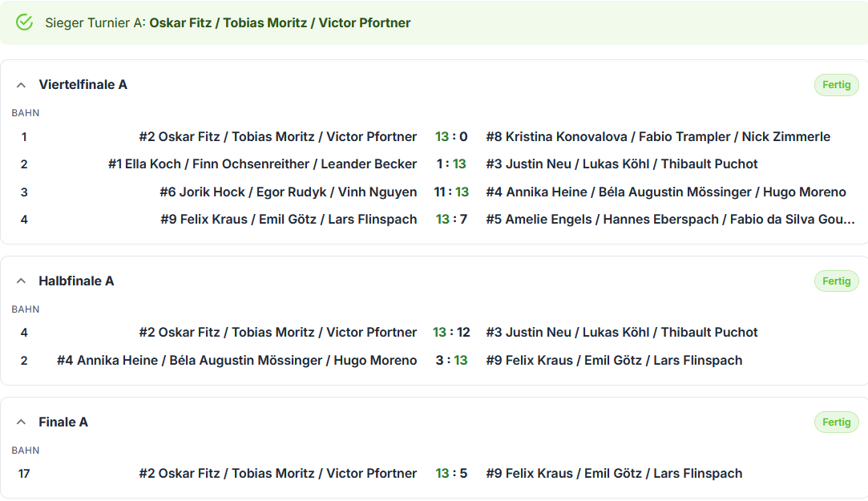Click truncated team #5 Amelie Engels entry
This screenshot has height=501, width=868.
pyautogui.click(x=670, y=219)
